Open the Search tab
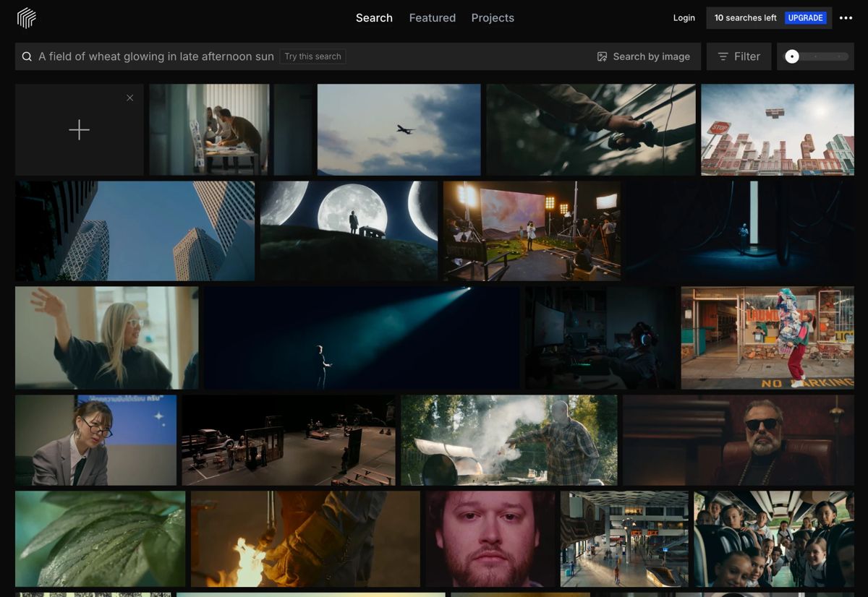This screenshot has height=597, width=868. tap(374, 18)
